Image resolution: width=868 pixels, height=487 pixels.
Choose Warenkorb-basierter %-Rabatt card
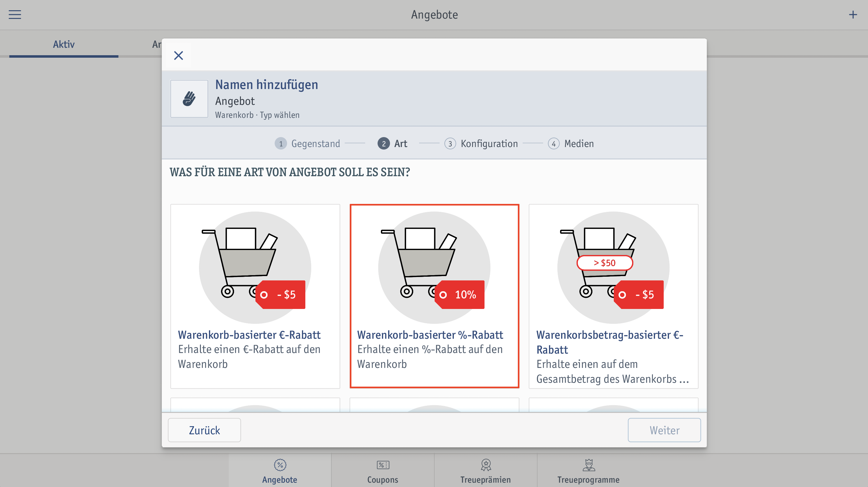[x=434, y=296]
